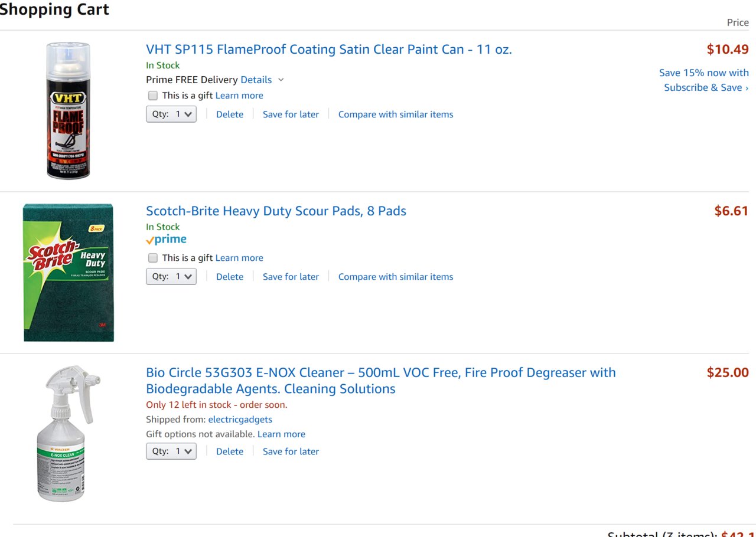The image size is (756, 537).
Task: Open the VHT SP115 FlameProof product title
Action: click(x=329, y=50)
